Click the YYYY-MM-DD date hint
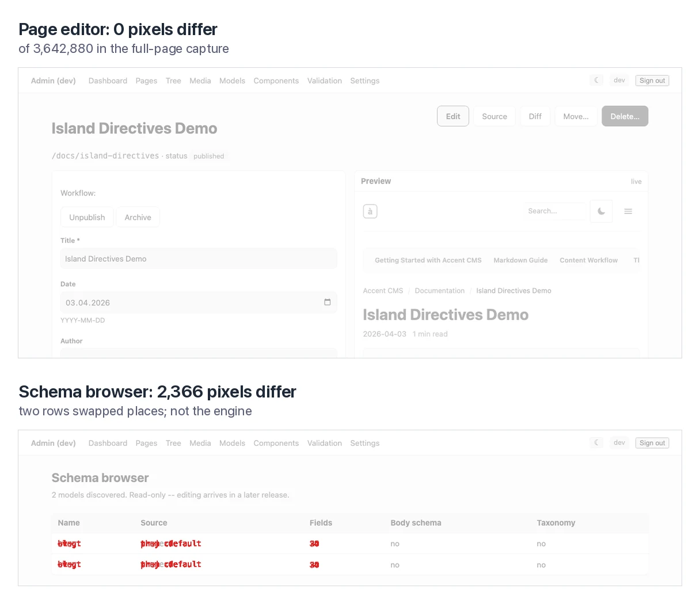700x604 pixels. (x=83, y=320)
